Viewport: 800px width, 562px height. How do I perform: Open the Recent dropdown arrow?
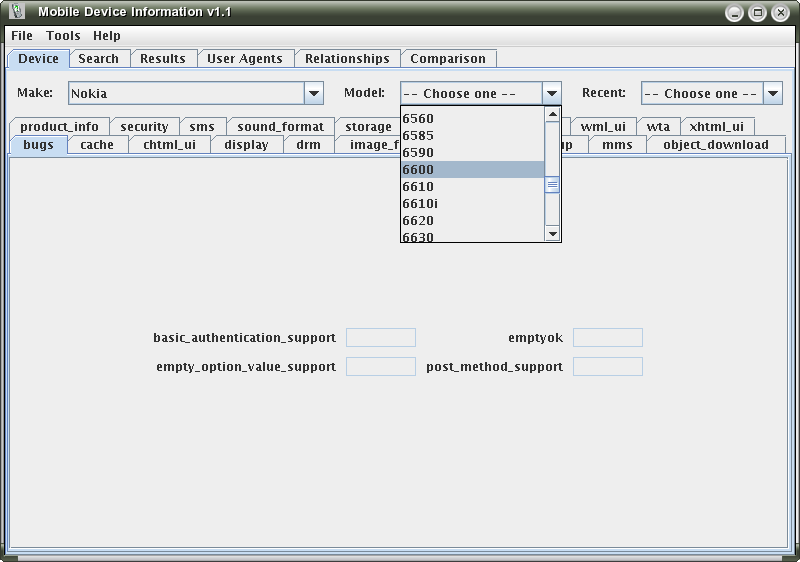click(772, 93)
